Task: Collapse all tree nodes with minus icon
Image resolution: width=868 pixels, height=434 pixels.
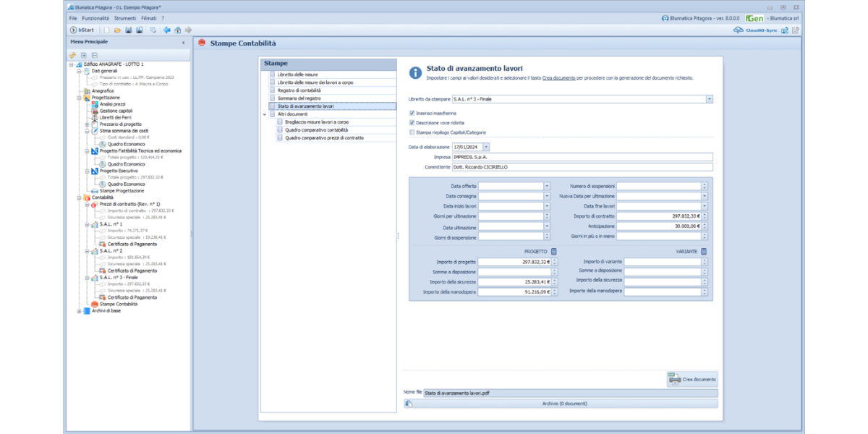Action: (x=94, y=55)
